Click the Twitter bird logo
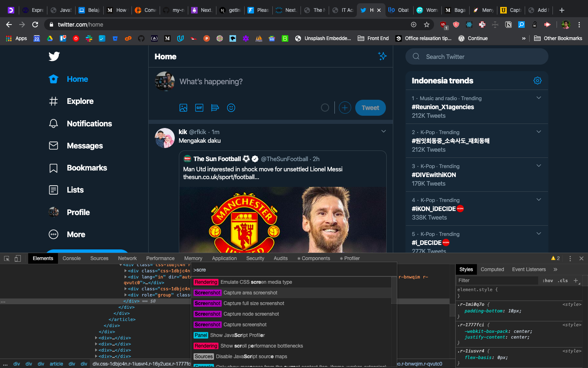The width and height of the screenshot is (588, 368). pyautogui.click(x=54, y=56)
